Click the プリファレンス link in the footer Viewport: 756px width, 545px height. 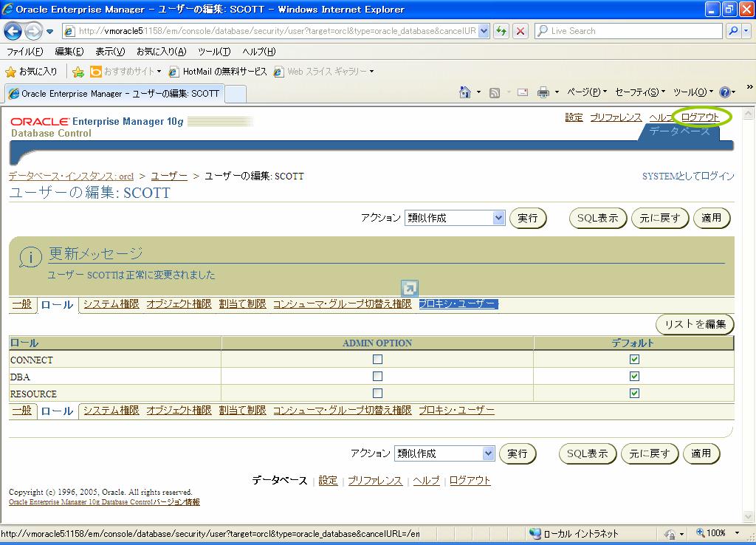[375, 480]
